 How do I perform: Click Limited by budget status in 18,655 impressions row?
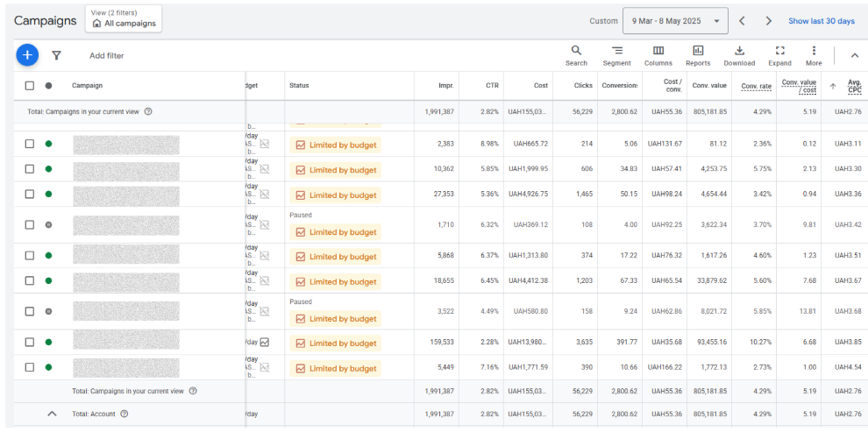pos(336,281)
